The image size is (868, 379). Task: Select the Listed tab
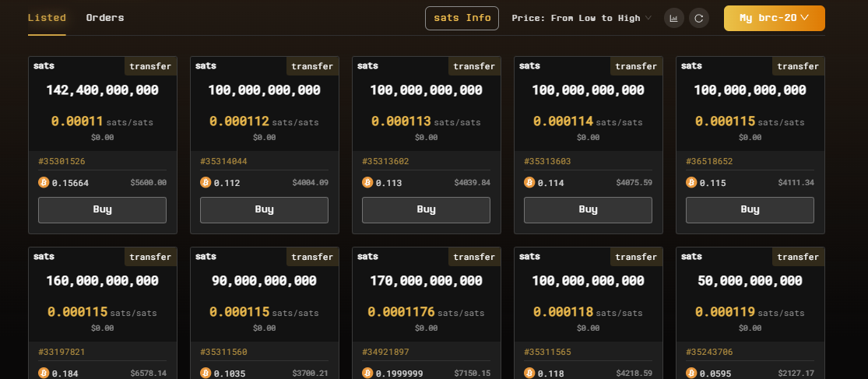tap(47, 18)
